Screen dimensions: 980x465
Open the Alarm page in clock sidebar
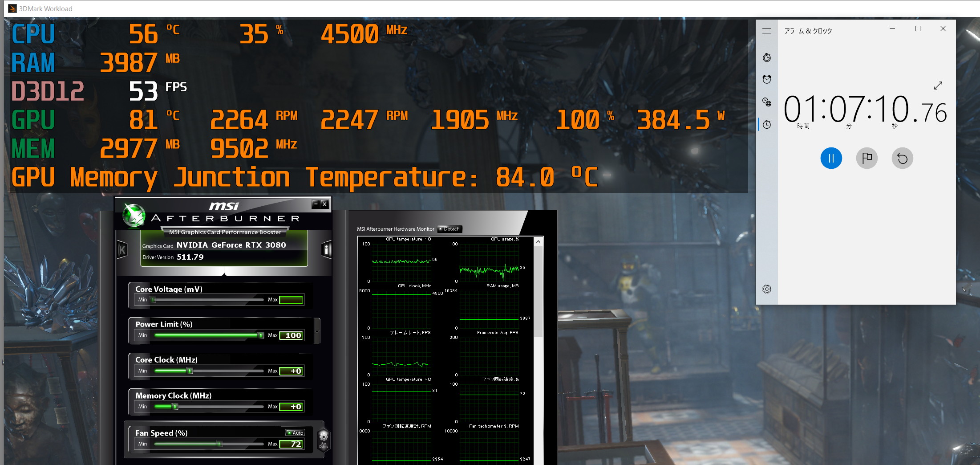(x=767, y=80)
